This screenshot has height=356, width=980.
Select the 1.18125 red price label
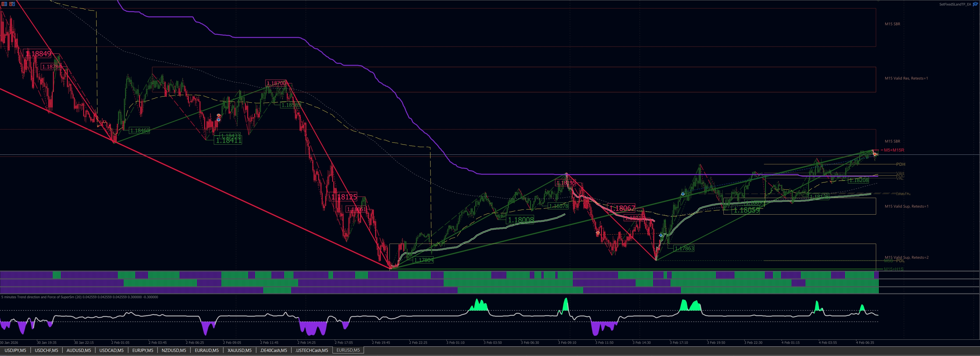click(x=344, y=197)
